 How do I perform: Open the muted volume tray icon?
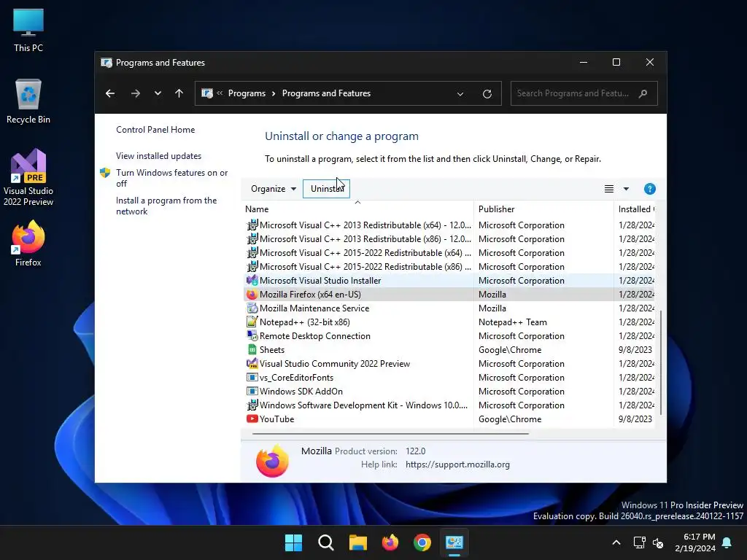pos(658,542)
